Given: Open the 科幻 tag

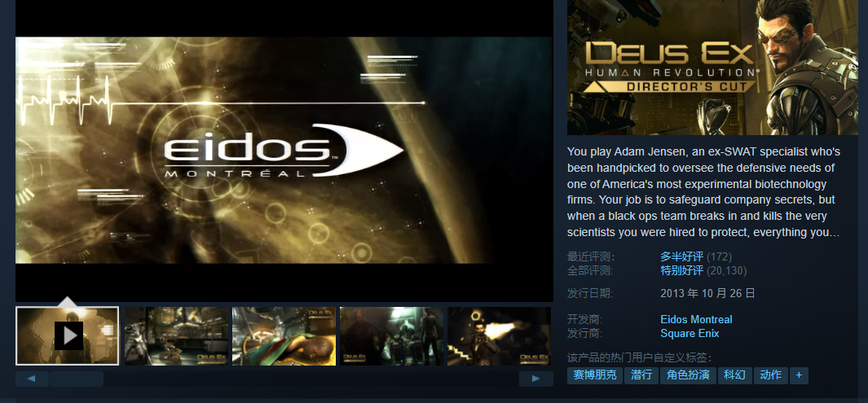Looking at the screenshot, I should click(x=734, y=375).
